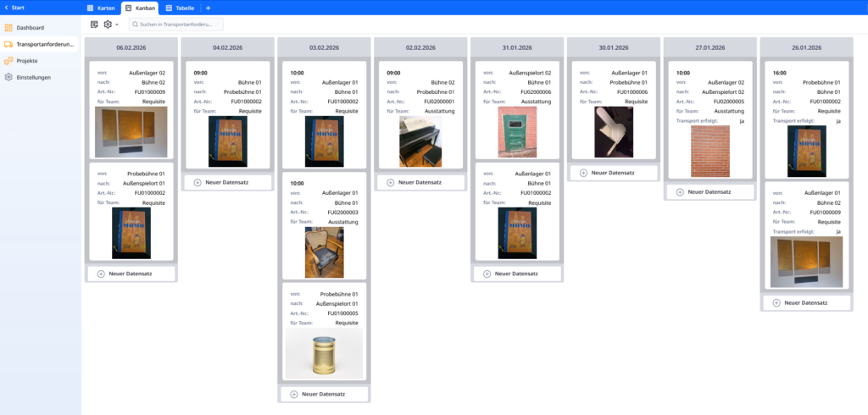Select the 27.01.2026 column header
This screenshot has height=415, width=868.
point(710,47)
